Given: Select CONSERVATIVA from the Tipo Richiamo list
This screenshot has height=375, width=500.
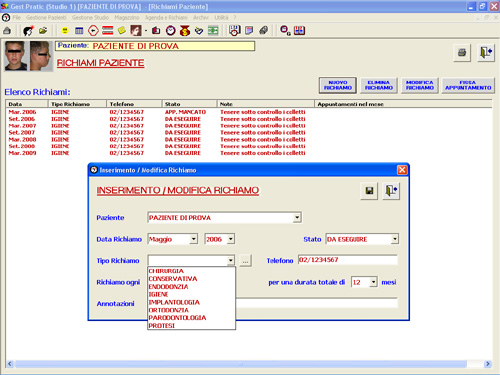Looking at the screenshot, I should [x=191, y=279].
